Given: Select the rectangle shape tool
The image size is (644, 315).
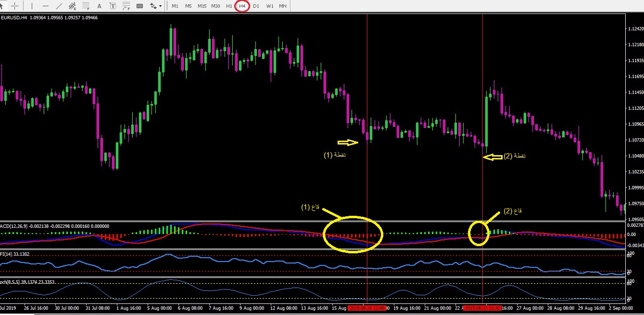Looking at the screenshot, I should coord(140,6).
